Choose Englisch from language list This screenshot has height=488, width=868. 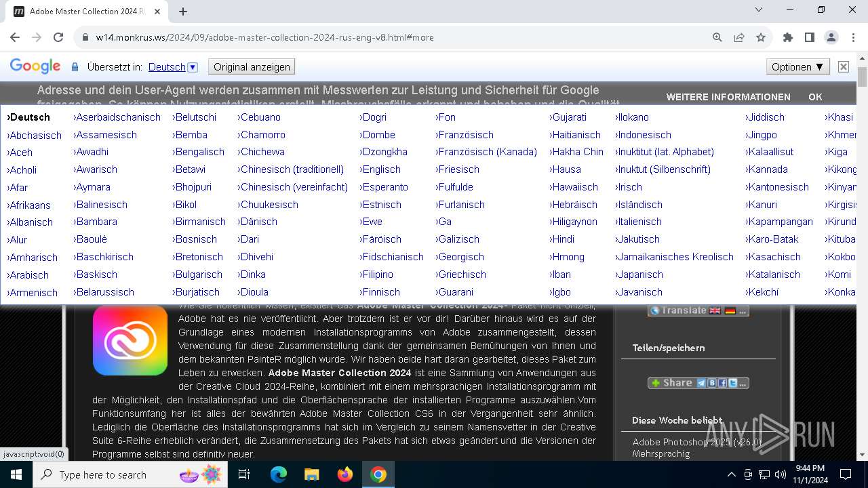pos(380,169)
